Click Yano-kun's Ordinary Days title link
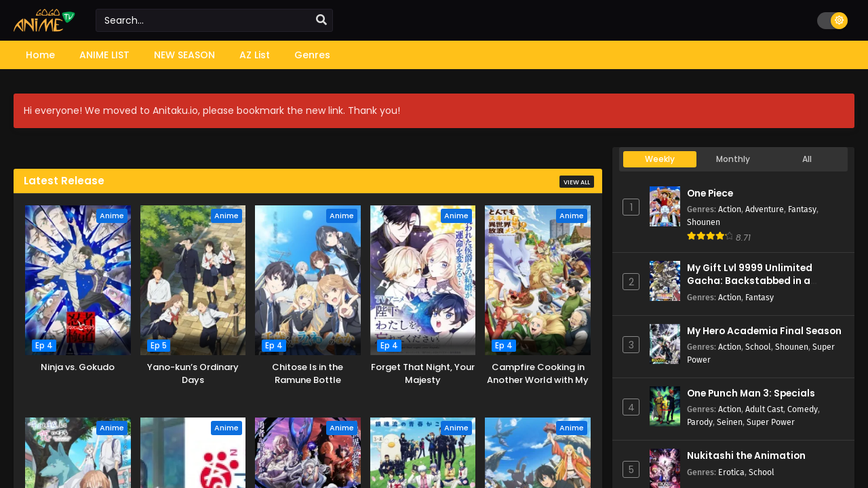The image size is (868, 488). pyautogui.click(x=193, y=373)
